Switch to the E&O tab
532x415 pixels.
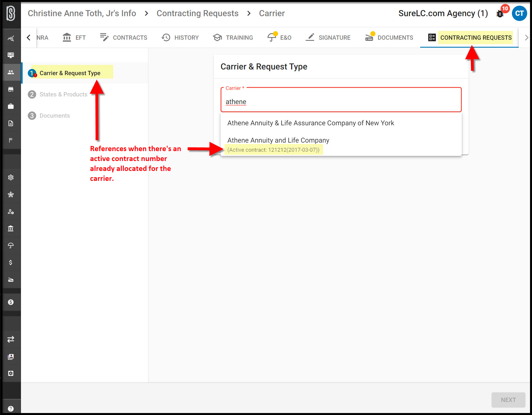[279, 38]
